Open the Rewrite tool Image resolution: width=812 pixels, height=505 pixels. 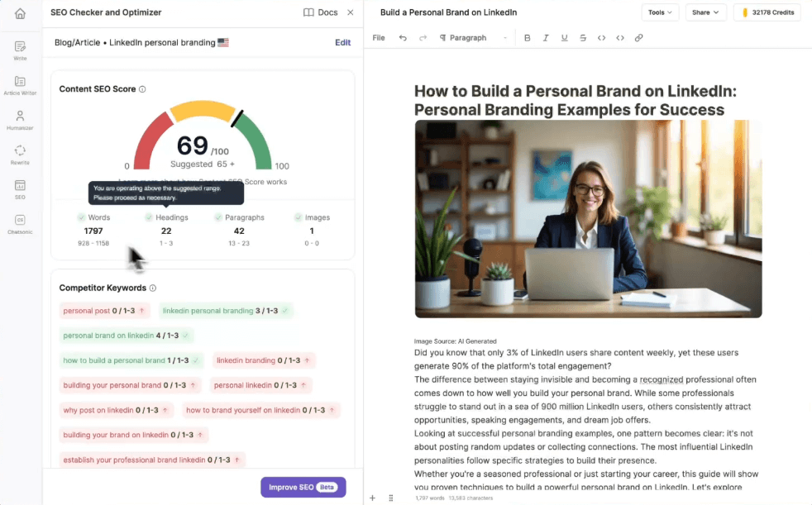(20, 155)
